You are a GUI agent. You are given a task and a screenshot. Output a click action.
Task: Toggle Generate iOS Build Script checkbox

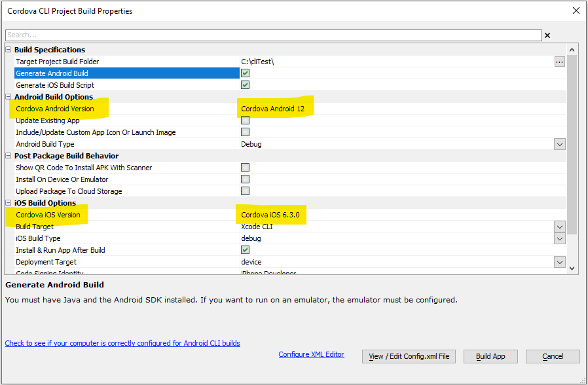pos(246,85)
